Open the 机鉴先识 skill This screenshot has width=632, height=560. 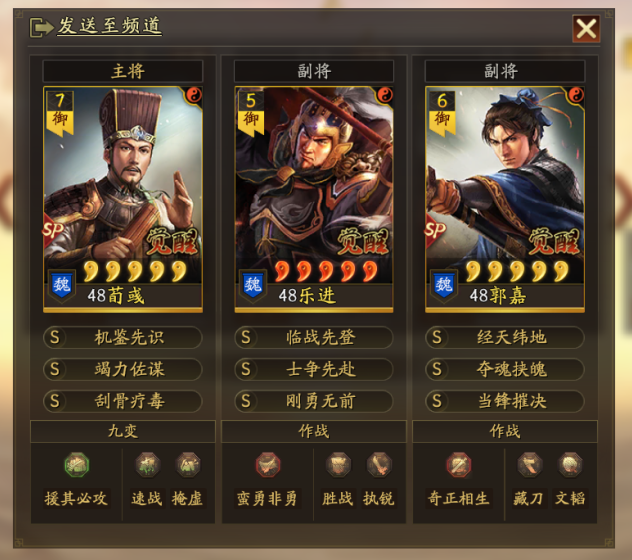tap(123, 337)
